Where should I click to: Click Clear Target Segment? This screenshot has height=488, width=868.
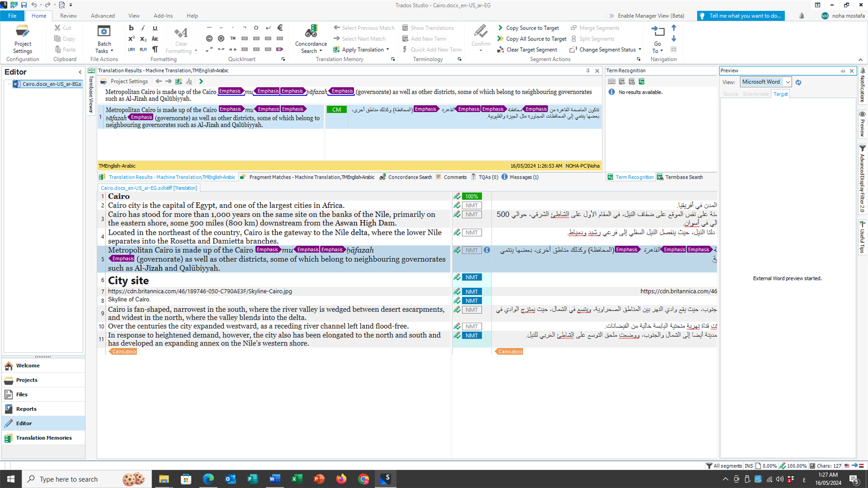[527, 49]
